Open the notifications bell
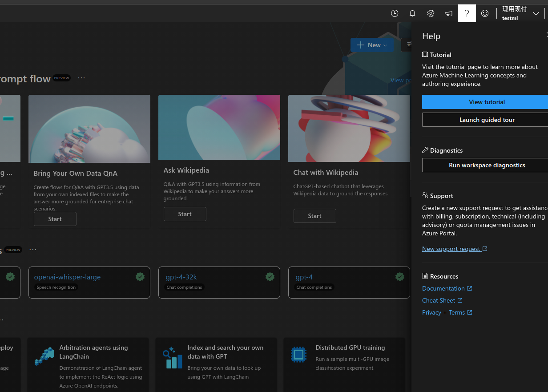The width and height of the screenshot is (548, 392). point(412,13)
